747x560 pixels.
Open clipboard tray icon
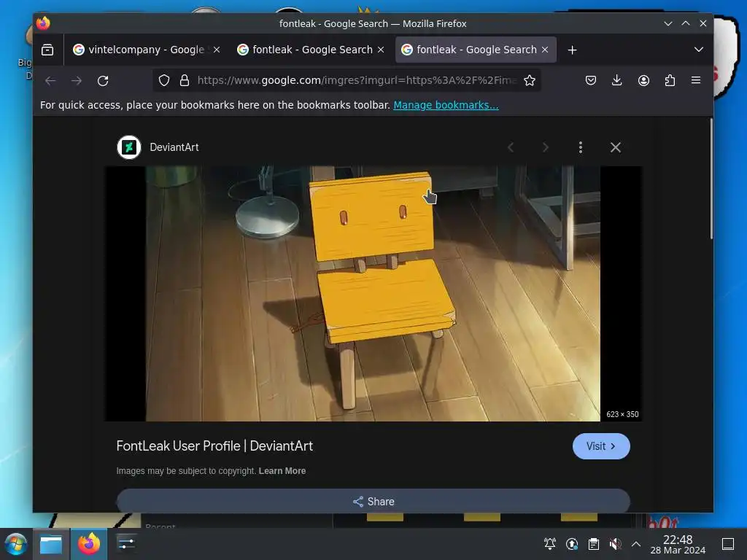(x=594, y=544)
